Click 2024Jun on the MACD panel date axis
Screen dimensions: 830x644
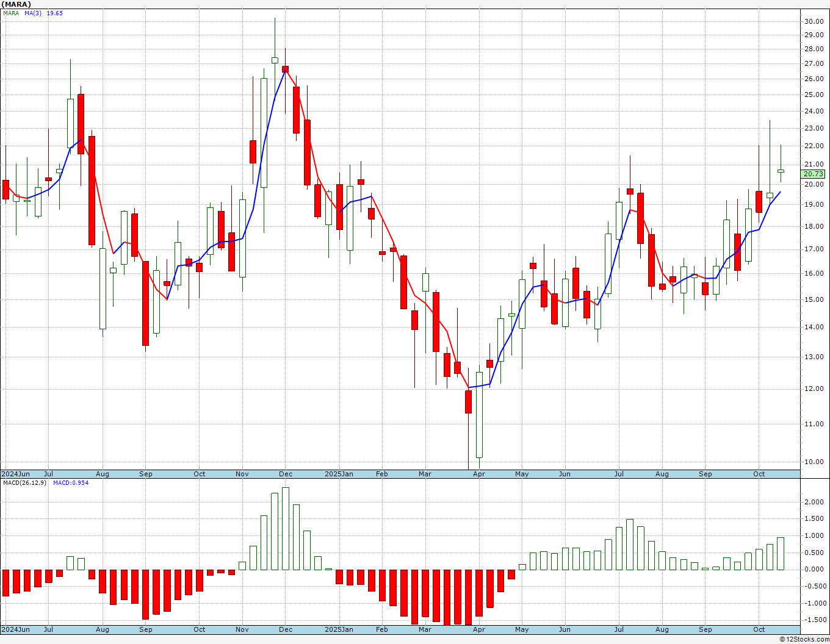tap(15, 629)
